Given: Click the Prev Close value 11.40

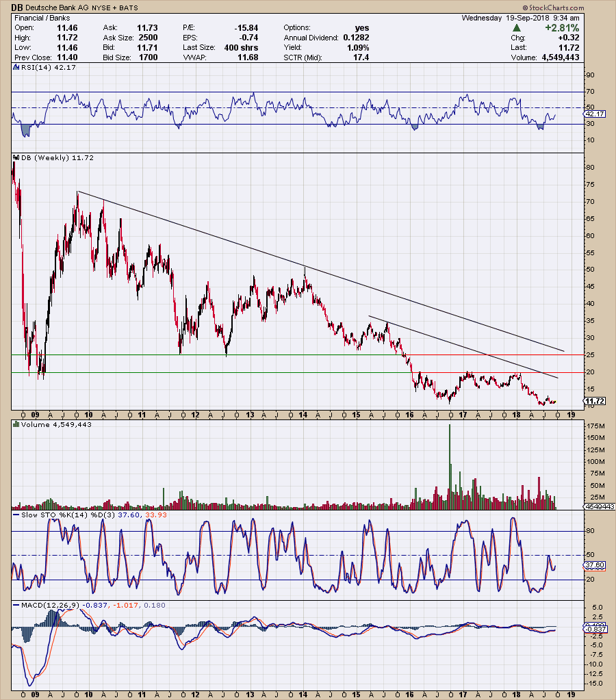Looking at the screenshot, I should 67,57.
